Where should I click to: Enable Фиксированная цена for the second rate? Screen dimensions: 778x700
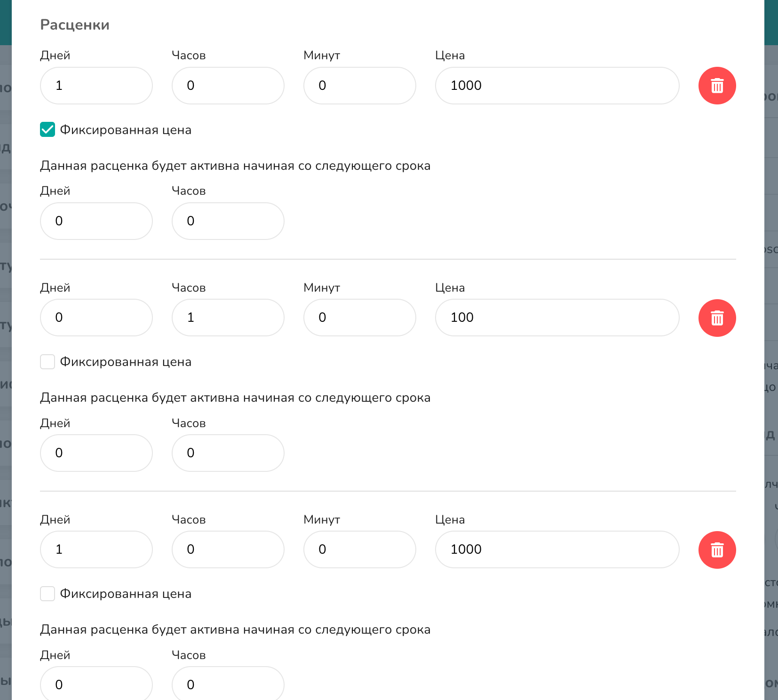point(48,362)
